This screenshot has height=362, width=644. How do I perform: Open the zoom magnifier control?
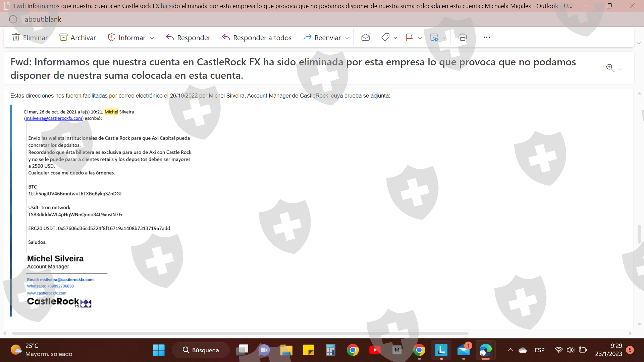(x=610, y=68)
